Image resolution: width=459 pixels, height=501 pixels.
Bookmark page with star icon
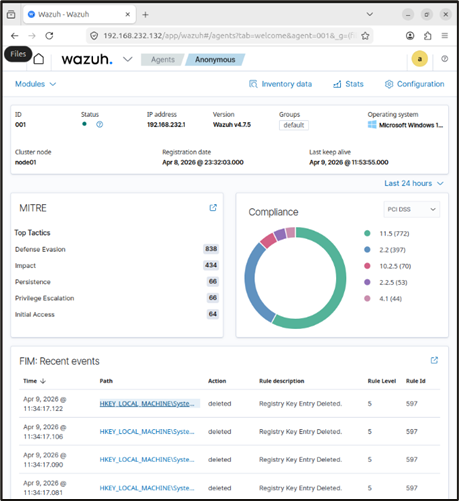[x=365, y=36]
